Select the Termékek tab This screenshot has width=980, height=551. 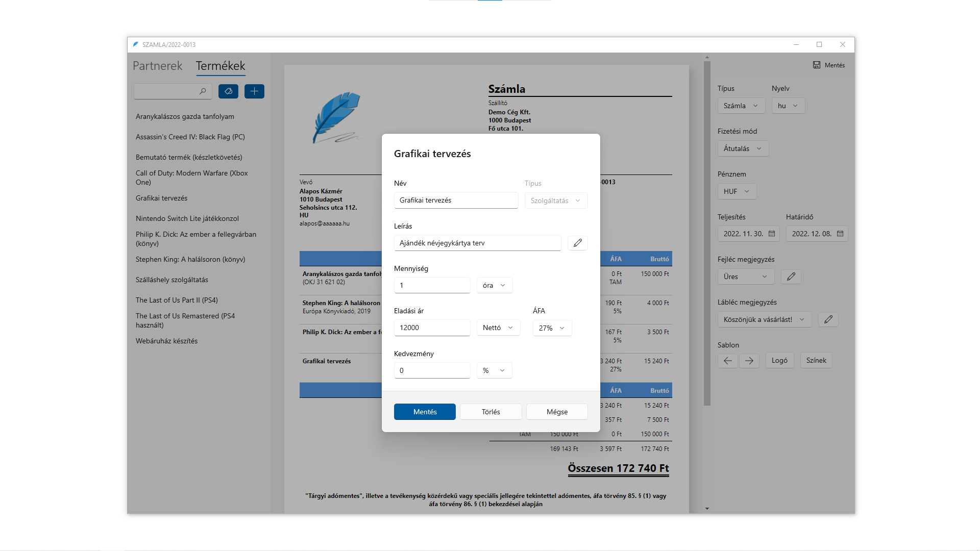(220, 66)
